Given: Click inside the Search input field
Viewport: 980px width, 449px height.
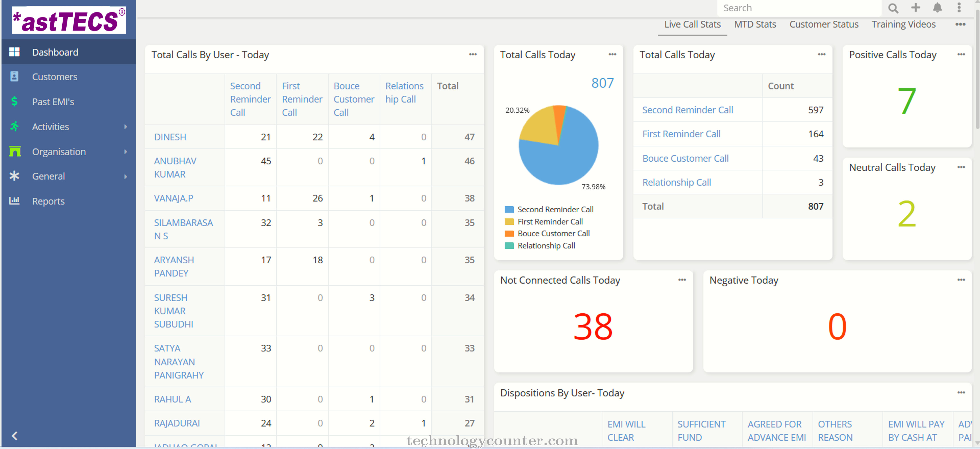Looking at the screenshot, I should [799, 8].
